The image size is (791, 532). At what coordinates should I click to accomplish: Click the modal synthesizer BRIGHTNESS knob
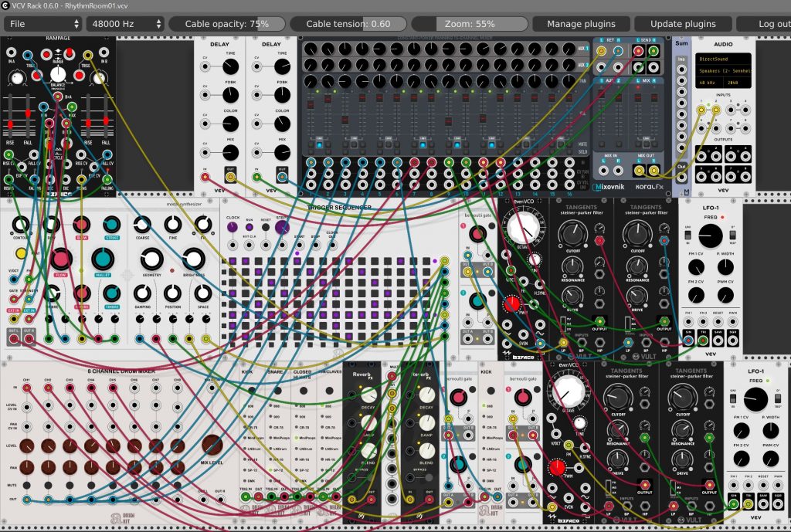coord(193,259)
